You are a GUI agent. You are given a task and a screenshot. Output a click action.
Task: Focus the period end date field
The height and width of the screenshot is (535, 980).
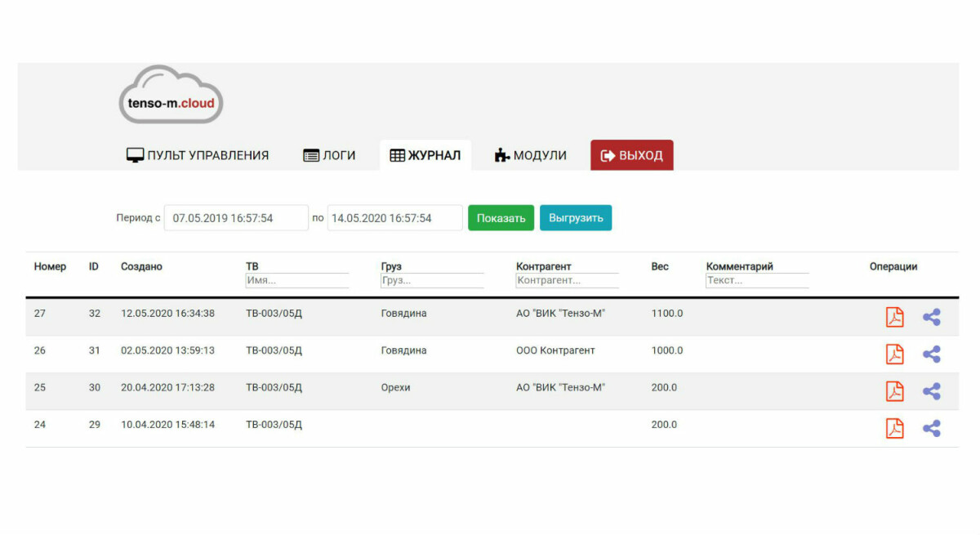tap(394, 218)
